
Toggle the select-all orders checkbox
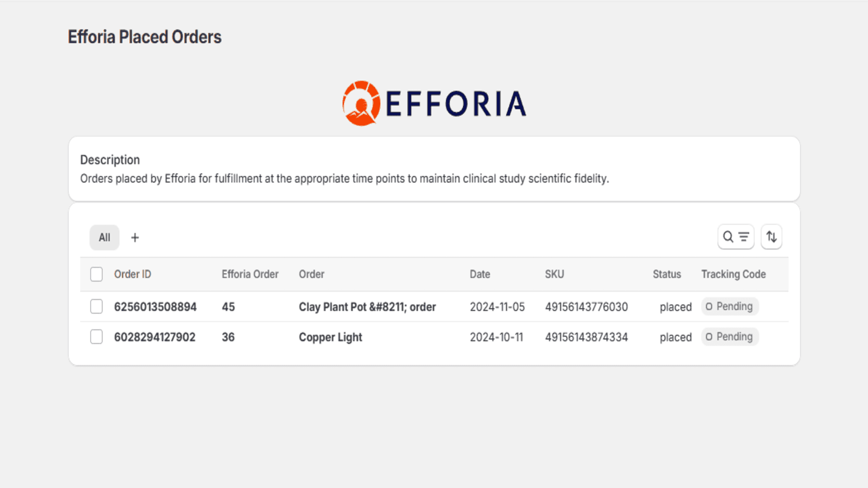(97, 274)
